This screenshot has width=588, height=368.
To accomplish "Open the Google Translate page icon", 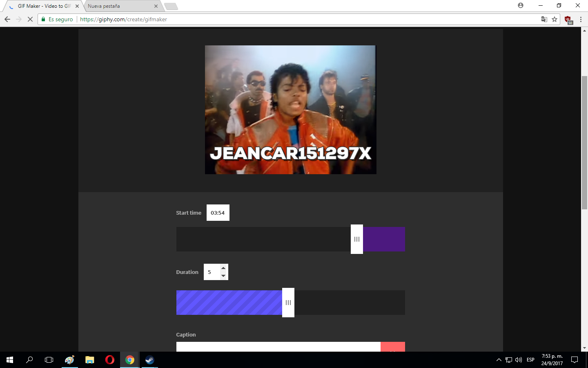I will 544,19.
